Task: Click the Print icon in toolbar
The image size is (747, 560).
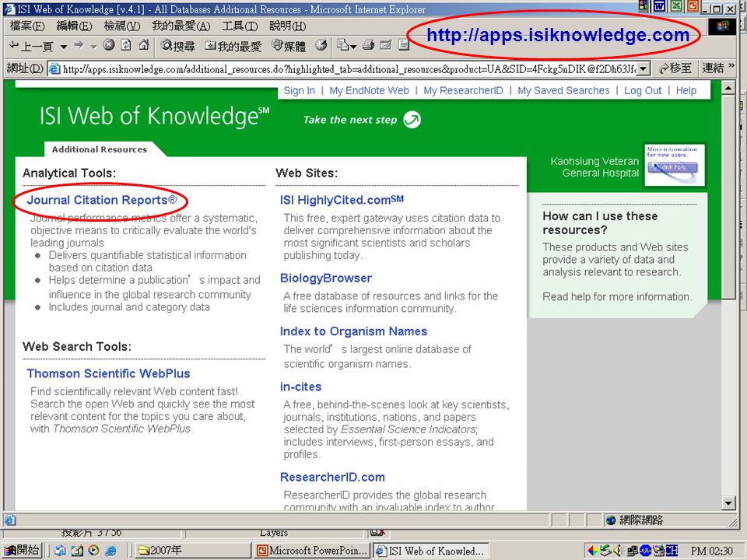Action: point(368,45)
